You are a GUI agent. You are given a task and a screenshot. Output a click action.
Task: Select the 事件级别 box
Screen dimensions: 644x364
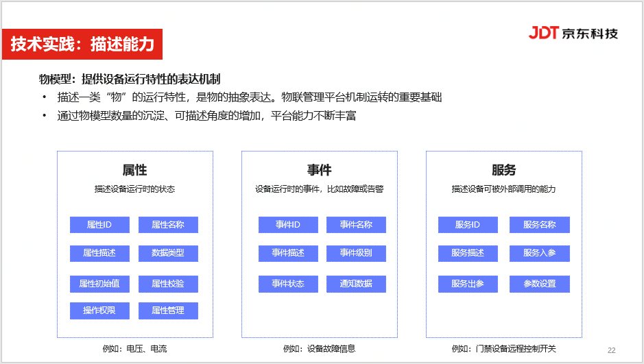(356, 253)
